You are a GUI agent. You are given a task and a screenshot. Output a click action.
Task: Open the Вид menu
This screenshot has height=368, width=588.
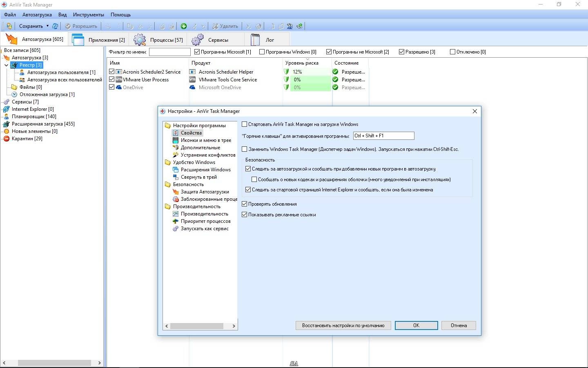62,15
